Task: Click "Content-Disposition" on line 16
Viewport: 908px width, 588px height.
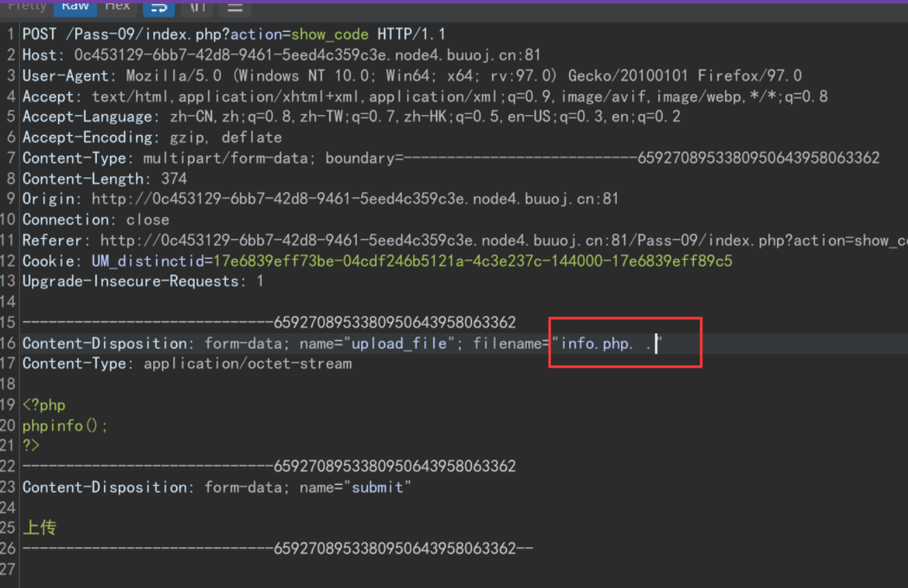Action: 105,344
